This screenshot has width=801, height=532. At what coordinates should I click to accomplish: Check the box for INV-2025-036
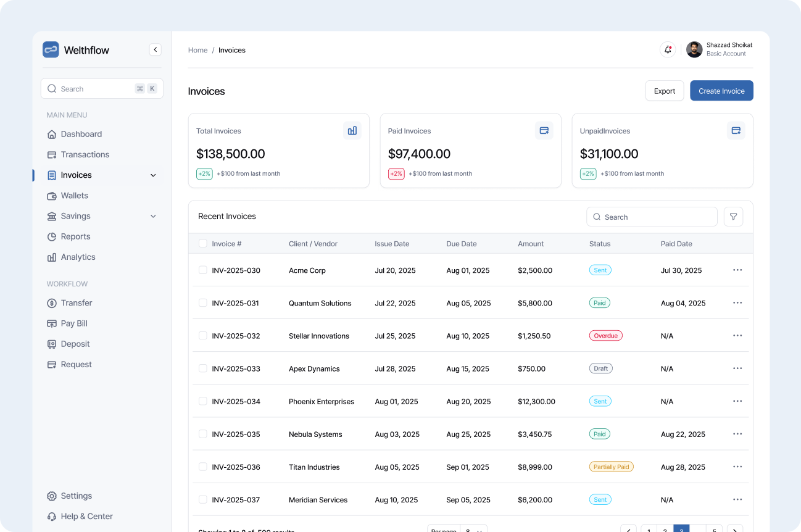pyautogui.click(x=203, y=467)
